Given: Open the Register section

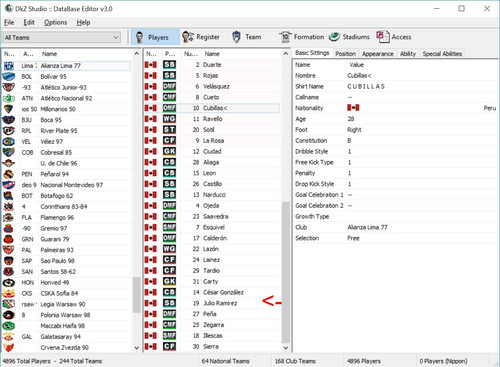Looking at the screenshot, I should tap(201, 37).
